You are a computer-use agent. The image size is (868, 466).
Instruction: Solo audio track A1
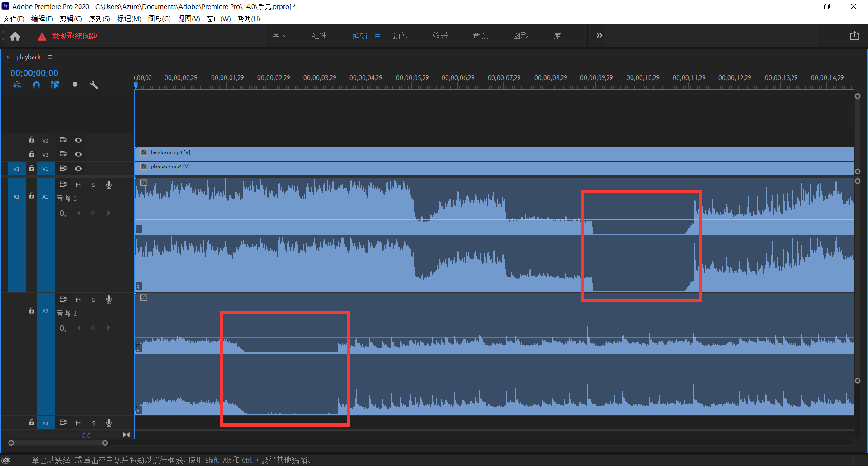94,185
